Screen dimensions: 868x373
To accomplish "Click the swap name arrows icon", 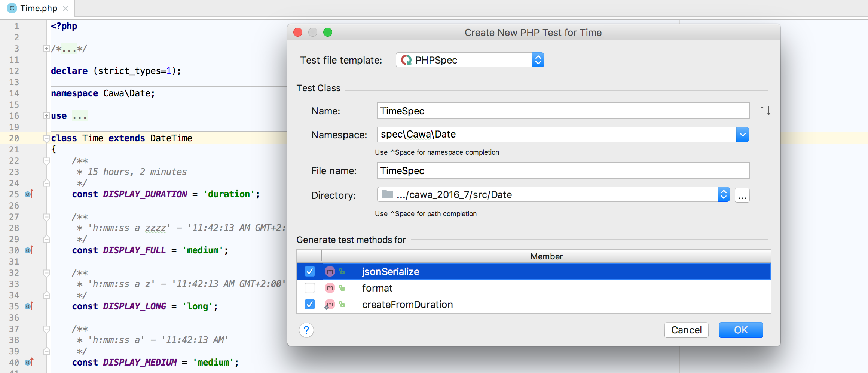I will [x=765, y=111].
